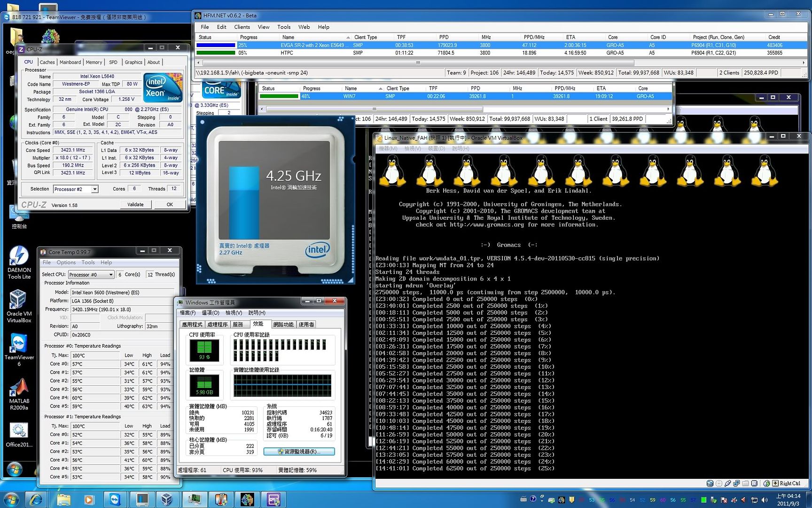Open Task Manager 檔案(F) menu
The image size is (812, 508).
[x=187, y=313]
